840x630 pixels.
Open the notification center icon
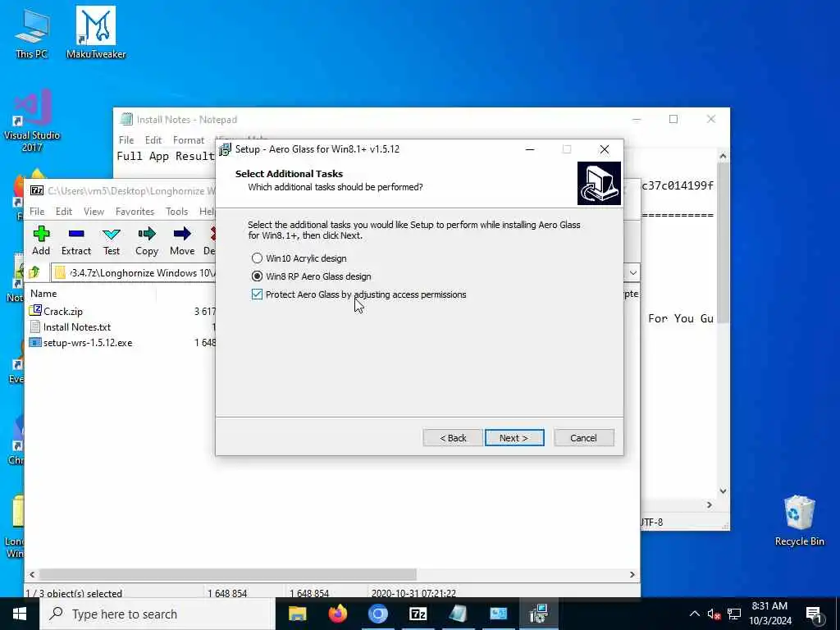(814, 614)
